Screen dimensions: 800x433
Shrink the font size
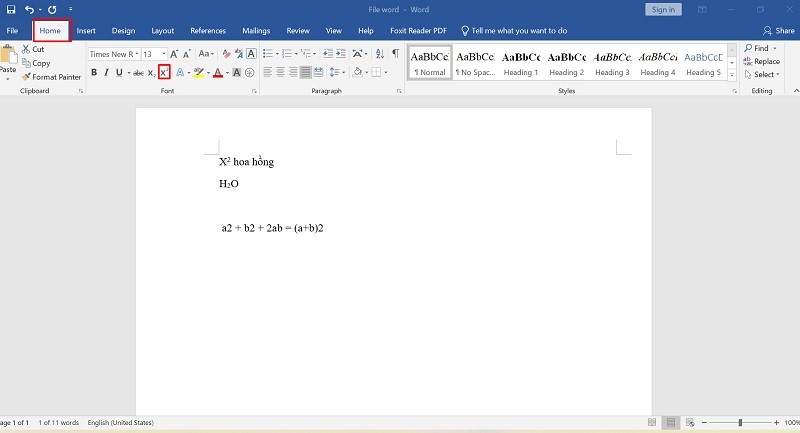pos(187,54)
